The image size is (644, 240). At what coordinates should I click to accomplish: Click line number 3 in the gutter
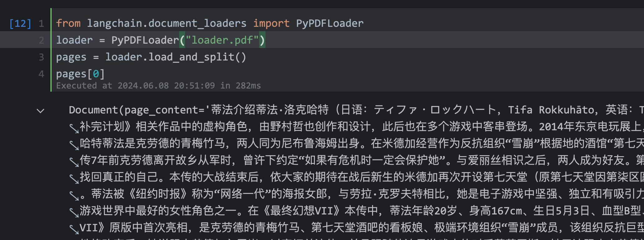pyautogui.click(x=41, y=57)
